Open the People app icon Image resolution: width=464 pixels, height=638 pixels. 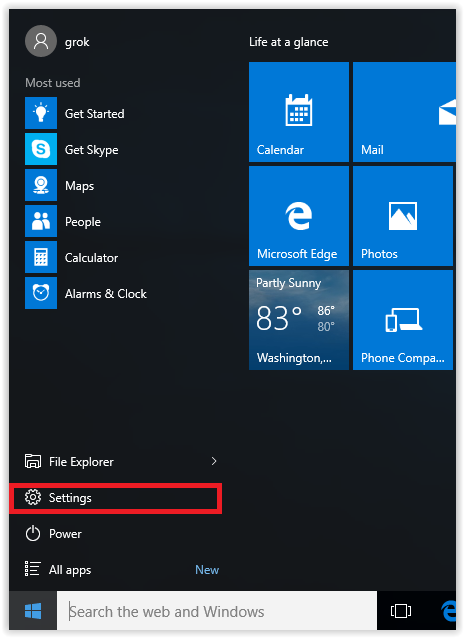41,221
